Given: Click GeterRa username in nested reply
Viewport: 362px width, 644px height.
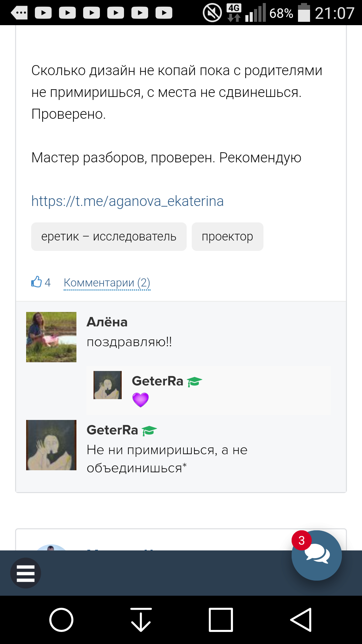Looking at the screenshot, I should 158,381.
